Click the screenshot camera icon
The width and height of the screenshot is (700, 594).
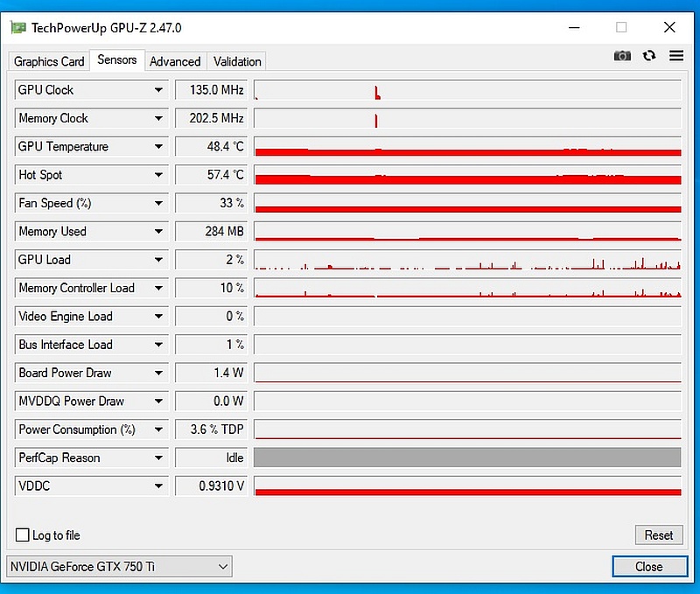coord(622,56)
